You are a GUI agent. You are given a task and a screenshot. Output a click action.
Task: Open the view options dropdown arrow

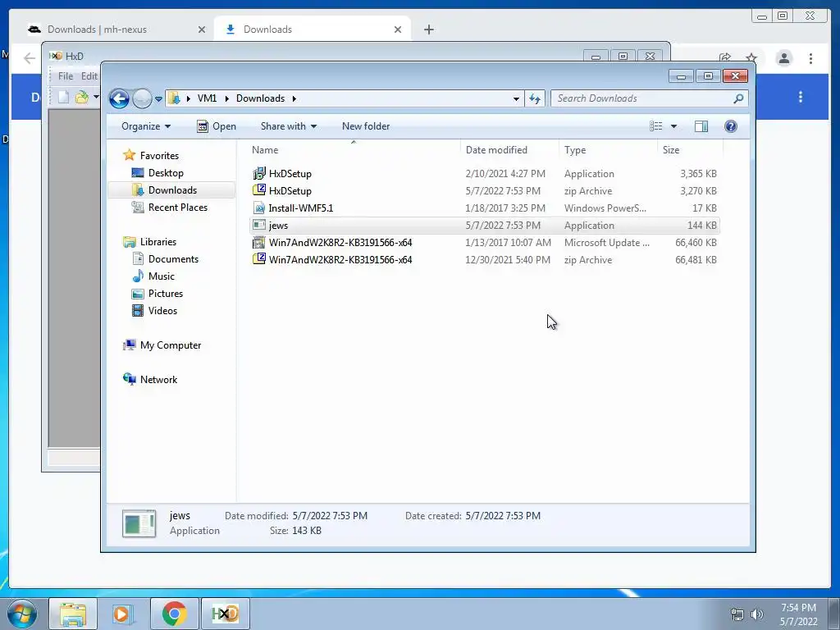click(674, 126)
